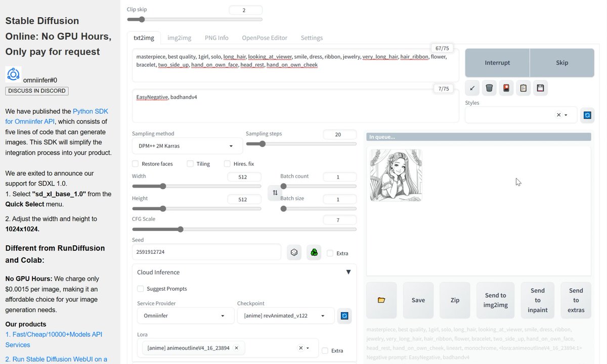This screenshot has width=607, height=364.
Task: Collapse the Cloud Inference section triangle
Action: coord(348,272)
